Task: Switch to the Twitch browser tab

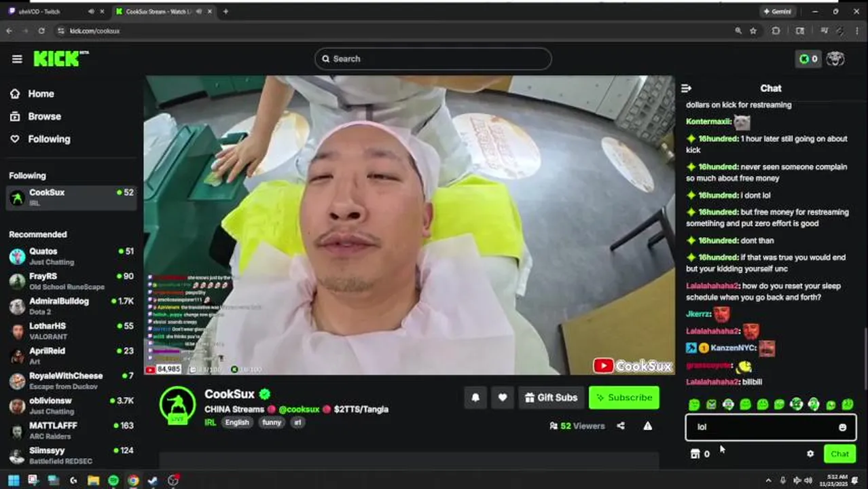Action: click(56, 12)
